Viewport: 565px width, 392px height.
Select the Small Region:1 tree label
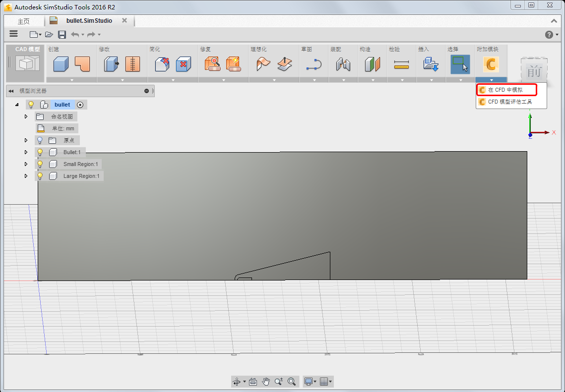(x=81, y=164)
